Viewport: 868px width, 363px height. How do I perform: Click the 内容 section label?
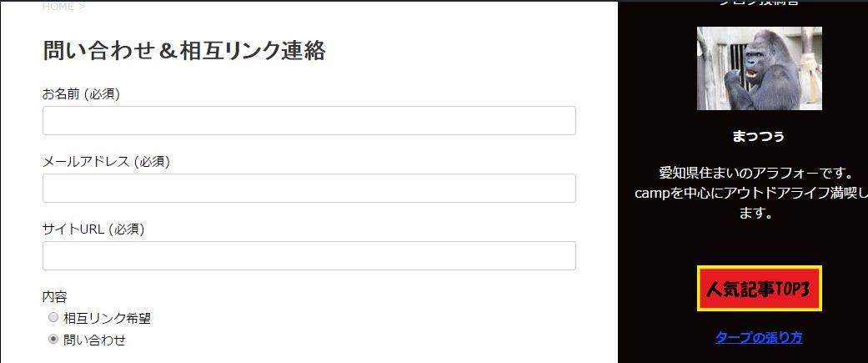point(55,296)
